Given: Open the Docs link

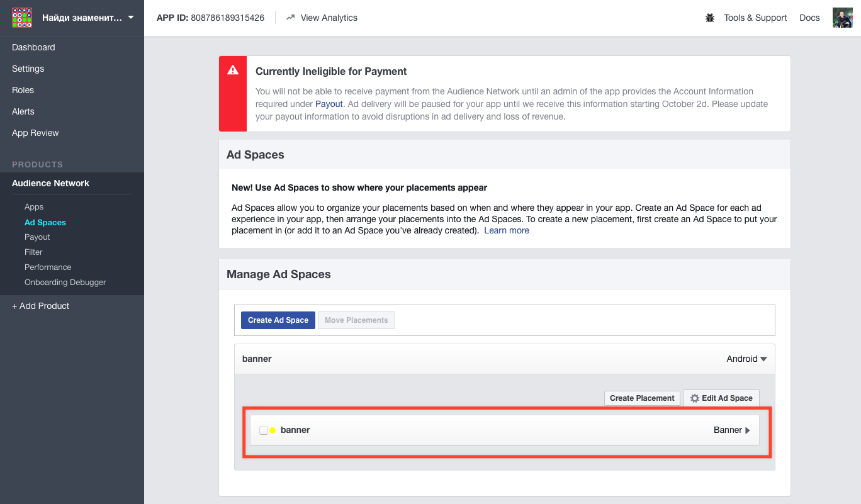Looking at the screenshot, I should coord(809,18).
